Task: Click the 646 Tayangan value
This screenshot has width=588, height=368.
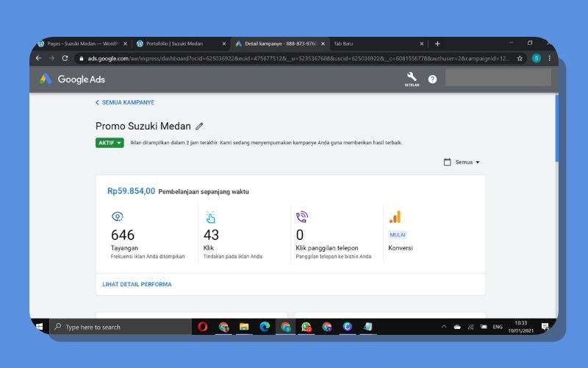Action: [123, 235]
